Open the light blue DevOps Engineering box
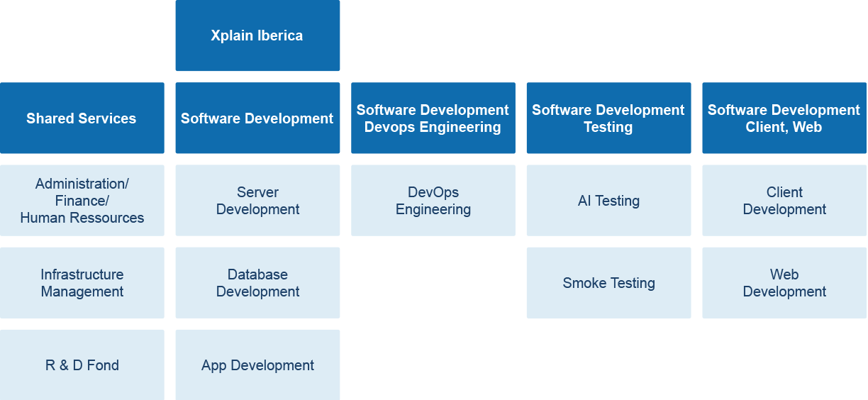Image resolution: width=868 pixels, height=400 pixels. tap(433, 201)
